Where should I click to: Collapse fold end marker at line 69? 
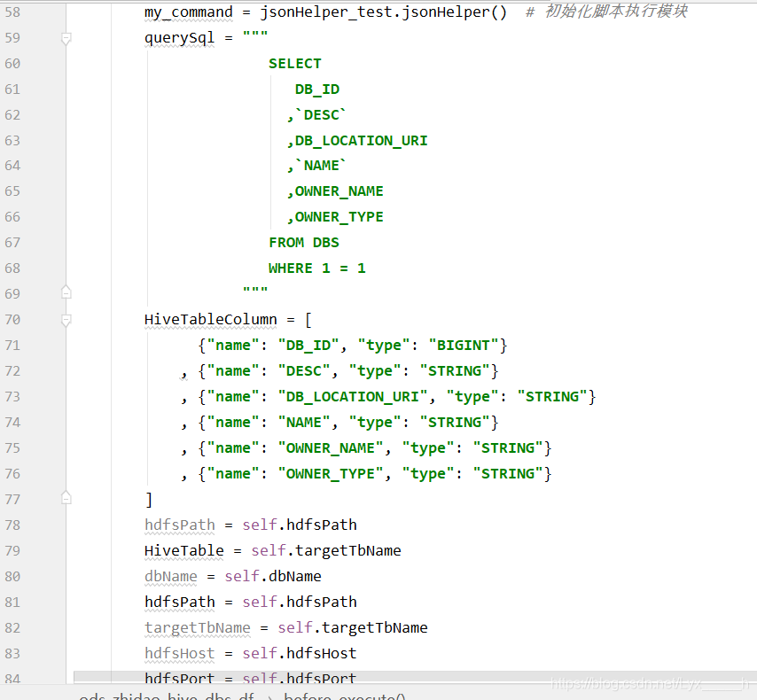[66, 292]
